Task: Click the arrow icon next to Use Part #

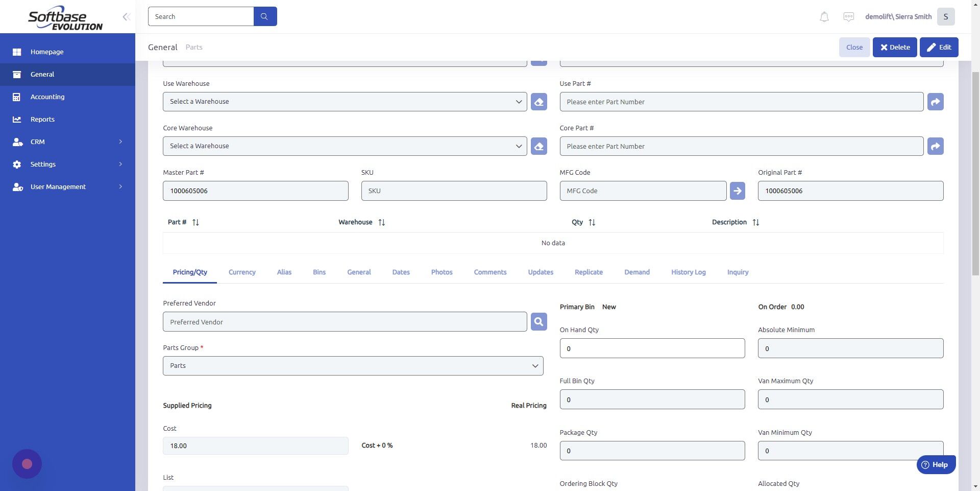Action: point(936,102)
